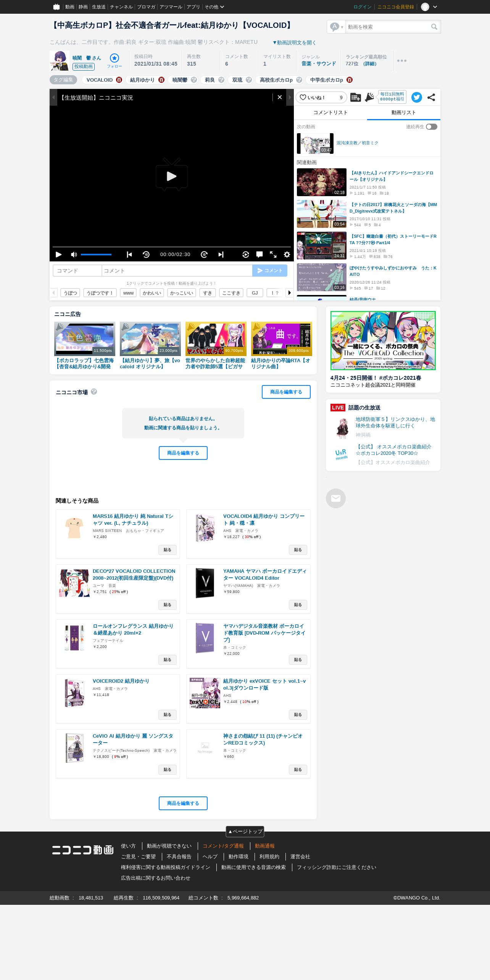Click the ログイン link
This screenshot has width=490, height=980.
363,7
